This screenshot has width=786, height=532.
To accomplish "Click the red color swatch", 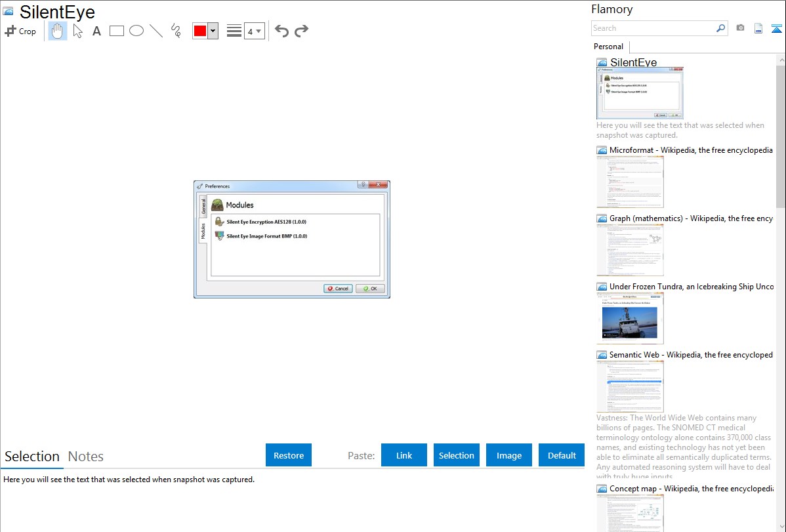I will point(200,31).
